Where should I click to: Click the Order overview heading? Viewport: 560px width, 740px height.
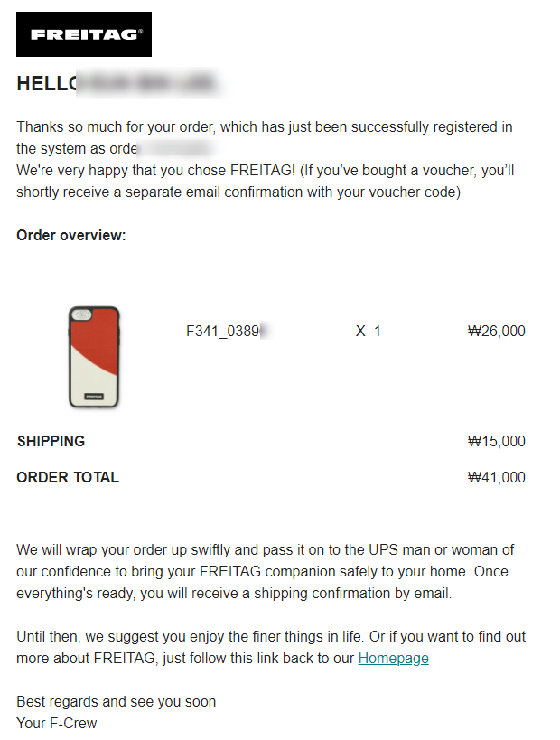(71, 236)
